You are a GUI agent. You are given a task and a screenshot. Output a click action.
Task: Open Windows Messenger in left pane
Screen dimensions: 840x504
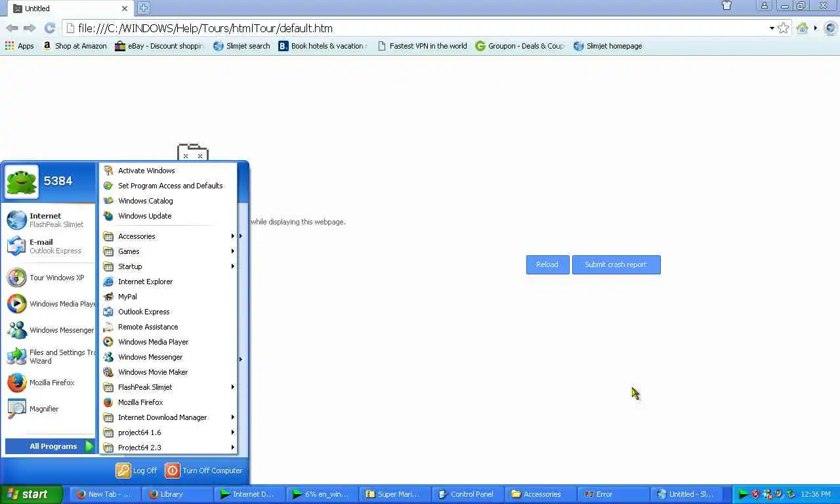[50, 330]
